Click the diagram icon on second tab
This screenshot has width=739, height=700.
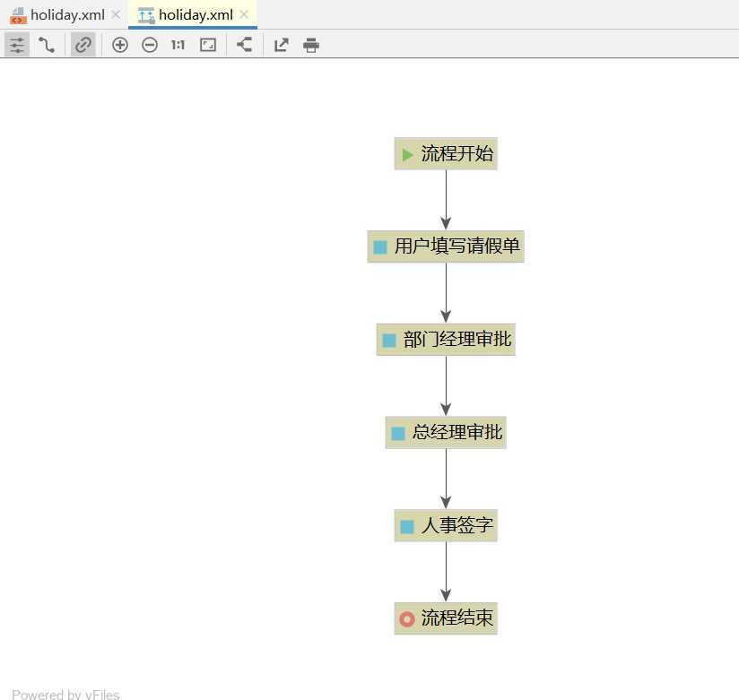point(146,15)
